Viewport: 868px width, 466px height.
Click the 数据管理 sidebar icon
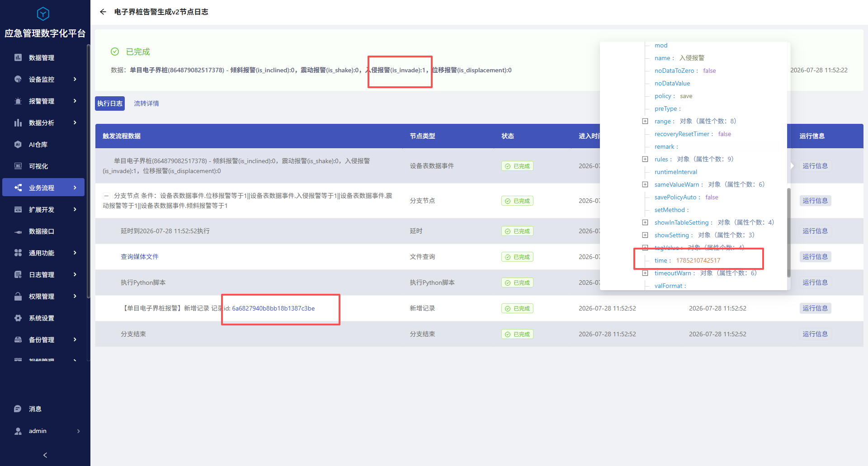pyautogui.click(x=18, y=57)
